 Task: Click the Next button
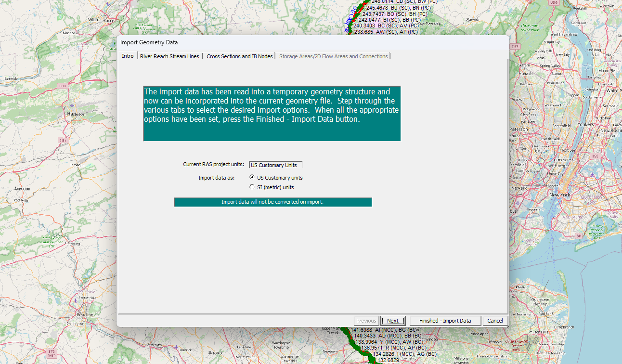[x=393, y=321]
